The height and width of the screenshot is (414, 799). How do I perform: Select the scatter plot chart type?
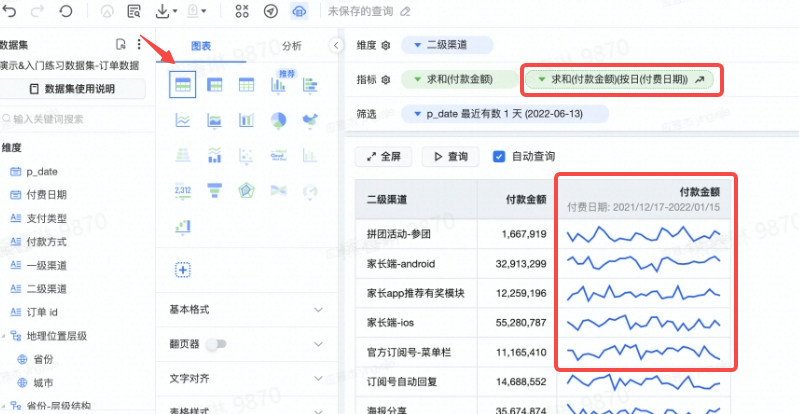click(x=246, y=155)
